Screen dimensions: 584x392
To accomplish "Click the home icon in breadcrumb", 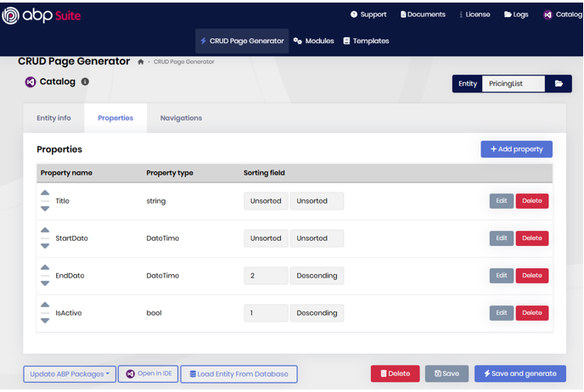I will coord(141,62).
